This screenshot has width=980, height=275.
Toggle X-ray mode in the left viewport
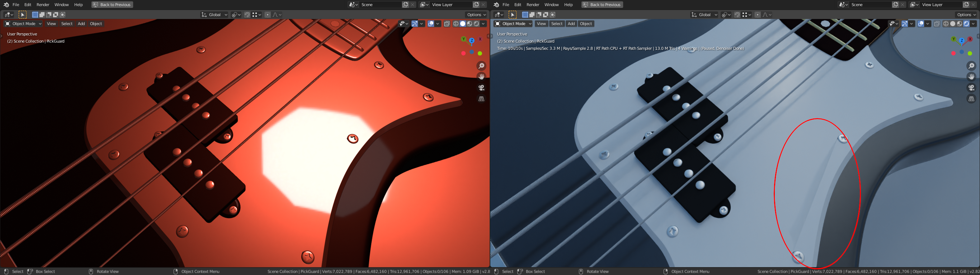point(447,24)
